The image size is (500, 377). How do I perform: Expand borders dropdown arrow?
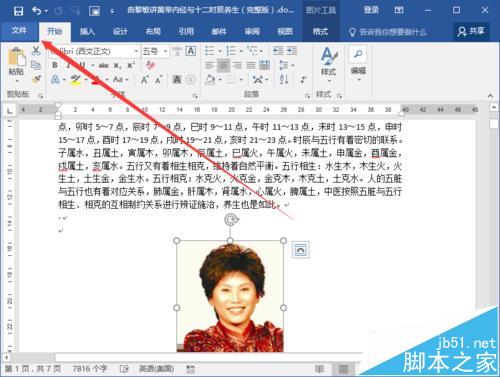click(x=241, y=80)
